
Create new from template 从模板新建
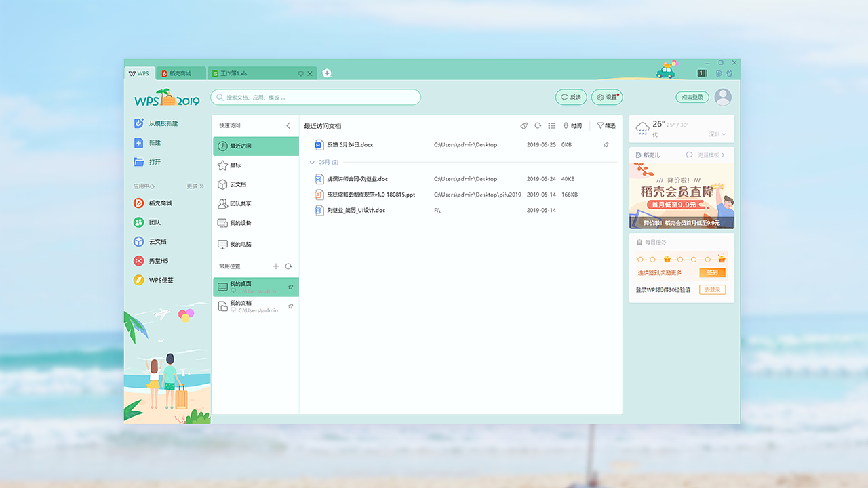coord(156,123)
